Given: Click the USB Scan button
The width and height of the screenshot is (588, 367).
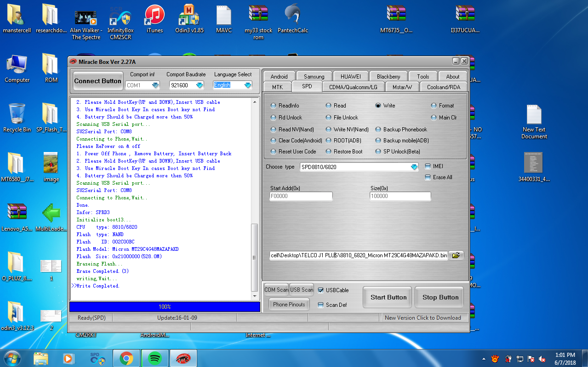Looking at the screenshot, I should point(302,289).
